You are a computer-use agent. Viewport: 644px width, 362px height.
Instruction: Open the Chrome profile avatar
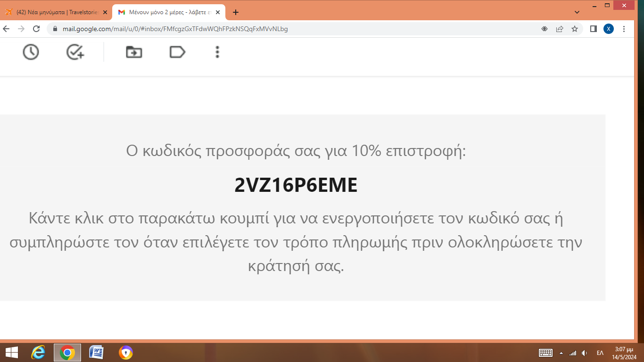[609, 29]
